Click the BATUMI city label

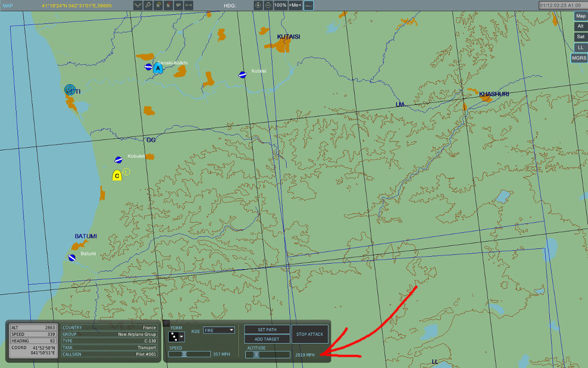[85, 236]
